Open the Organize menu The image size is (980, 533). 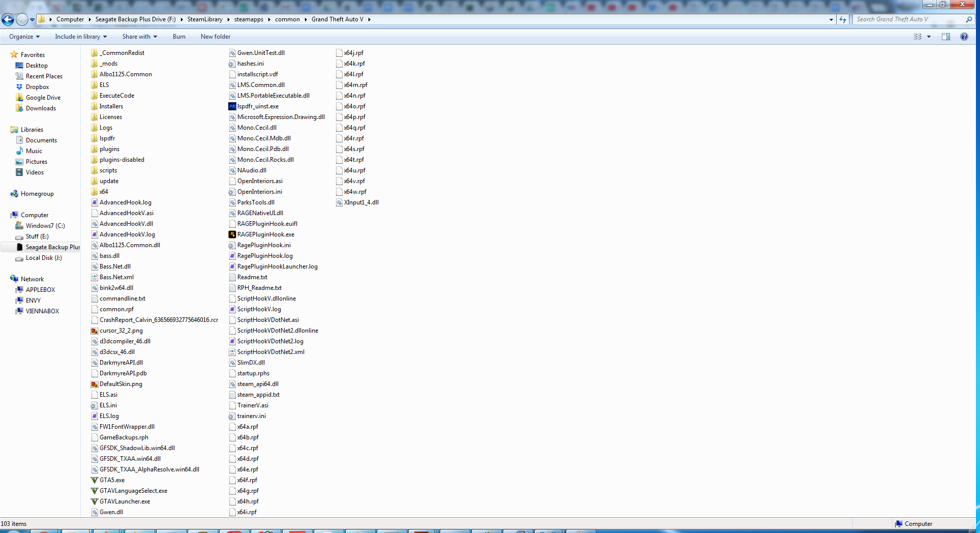[24, 37]
